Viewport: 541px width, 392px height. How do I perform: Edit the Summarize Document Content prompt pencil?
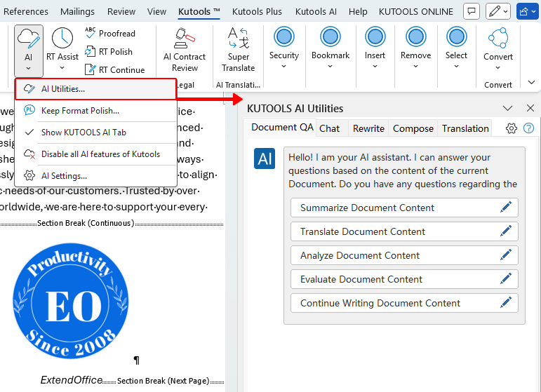(x=506, y=207)
